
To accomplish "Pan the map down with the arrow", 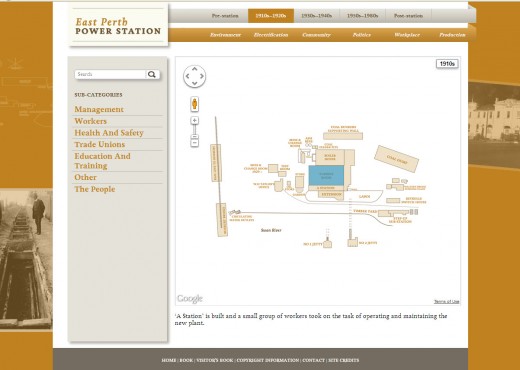I will [195, 83].
